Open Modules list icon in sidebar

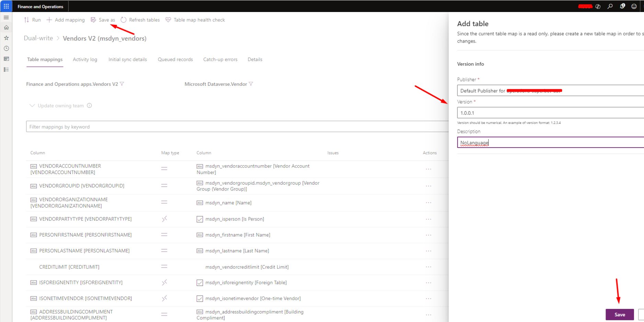(x=6, y=69)
